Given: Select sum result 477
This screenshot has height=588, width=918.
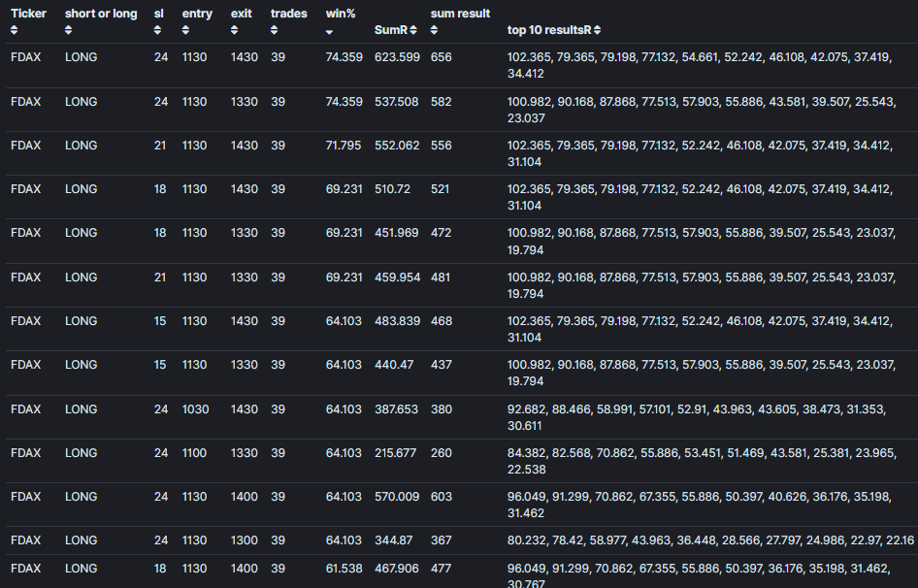Looking at the screenshot, I should point(441,569).
